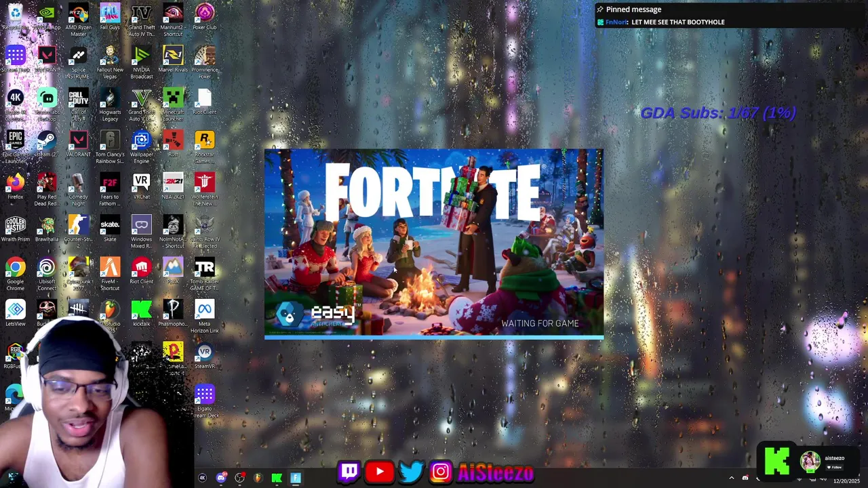868x488 pixels.
Task: Open the kicktalk desktop icon
Action: (141, 314)
